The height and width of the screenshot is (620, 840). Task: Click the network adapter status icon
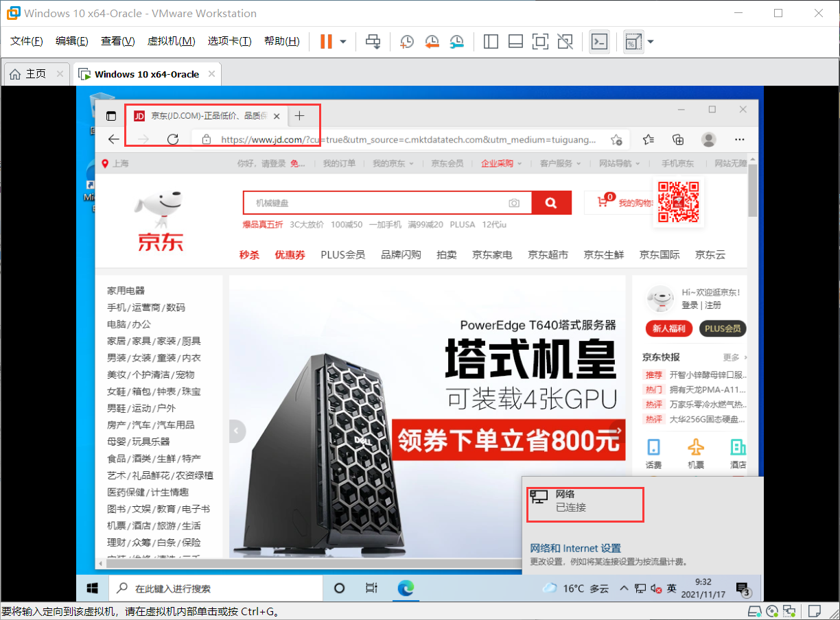point(790,611)
